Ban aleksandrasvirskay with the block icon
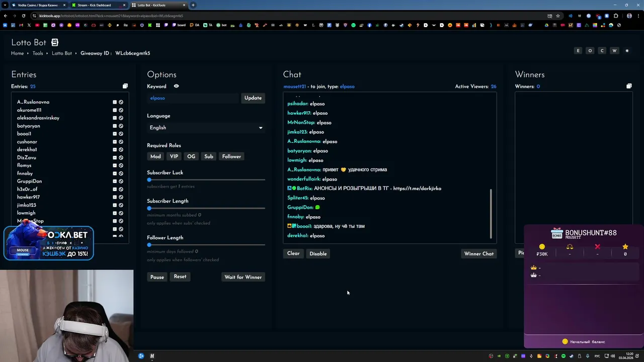The height and width of the screenshot is (362, 644). (121, 118)
